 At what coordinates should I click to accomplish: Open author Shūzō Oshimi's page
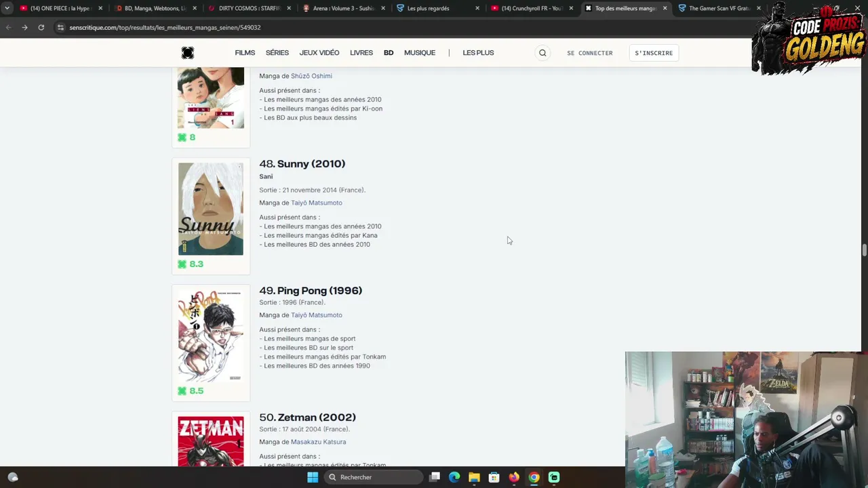311,76
